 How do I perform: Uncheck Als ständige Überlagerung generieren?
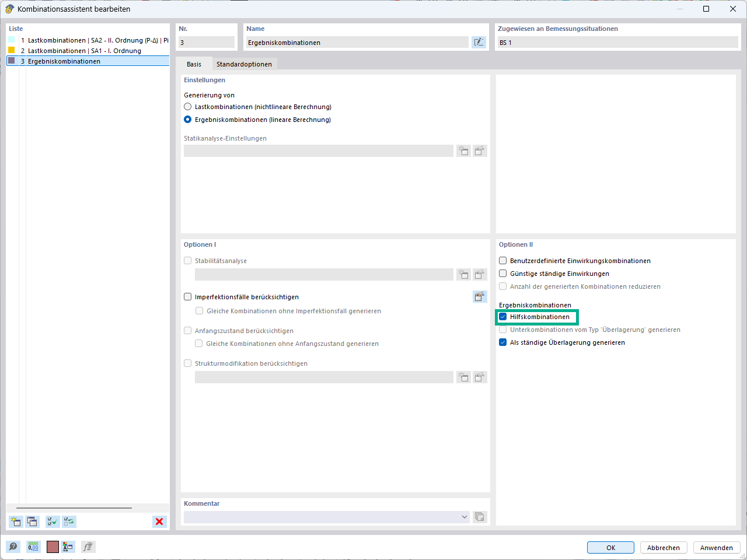pyautogui.click(x=502, y=342)
